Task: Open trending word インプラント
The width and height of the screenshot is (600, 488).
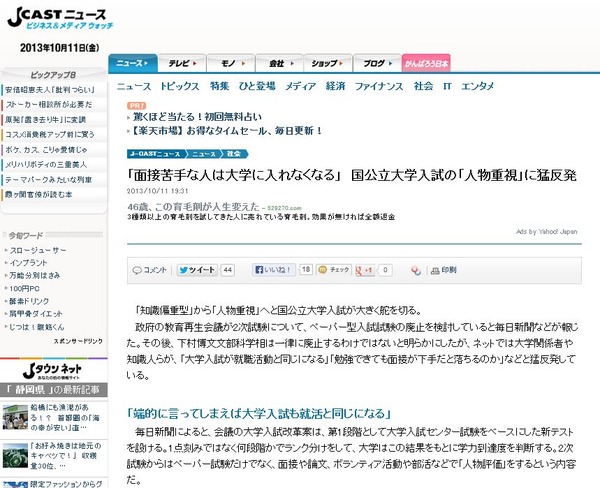Action: click(x=28, y=263)
